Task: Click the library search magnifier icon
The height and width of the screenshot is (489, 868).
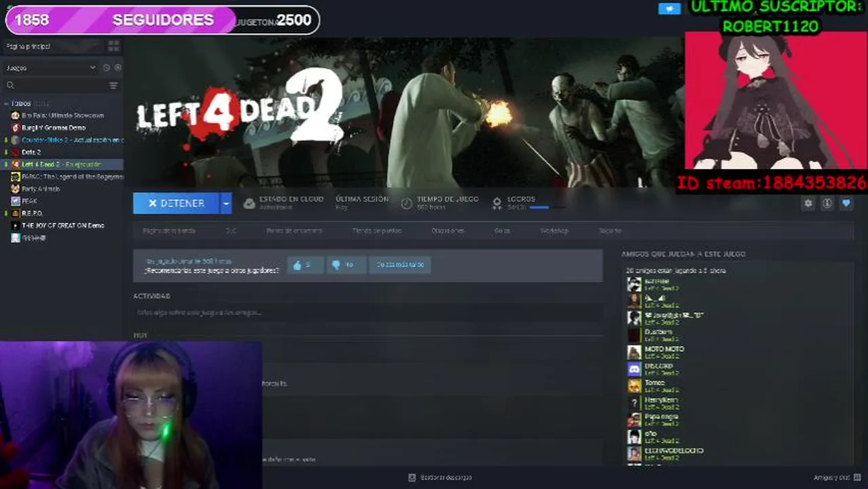Action: [10, 86]
